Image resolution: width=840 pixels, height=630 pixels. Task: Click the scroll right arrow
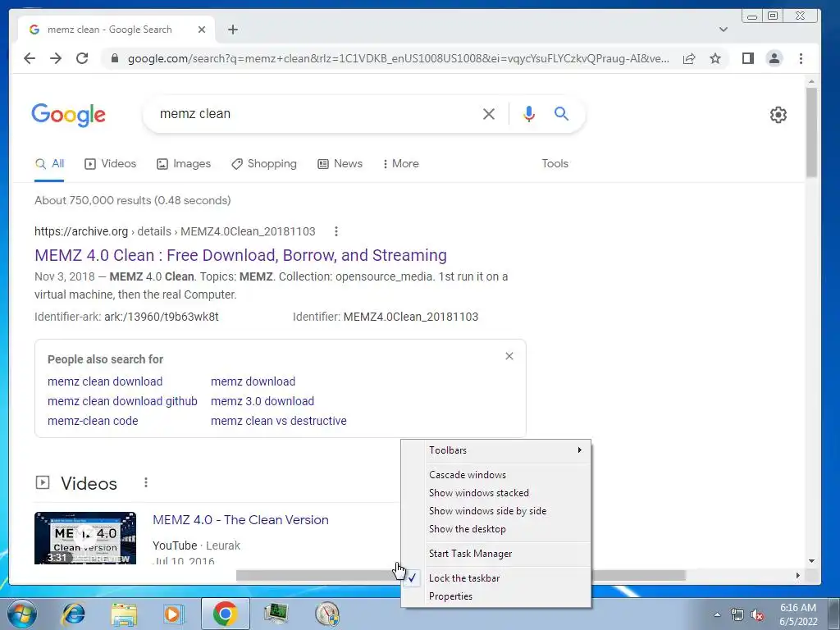[797, 575]
